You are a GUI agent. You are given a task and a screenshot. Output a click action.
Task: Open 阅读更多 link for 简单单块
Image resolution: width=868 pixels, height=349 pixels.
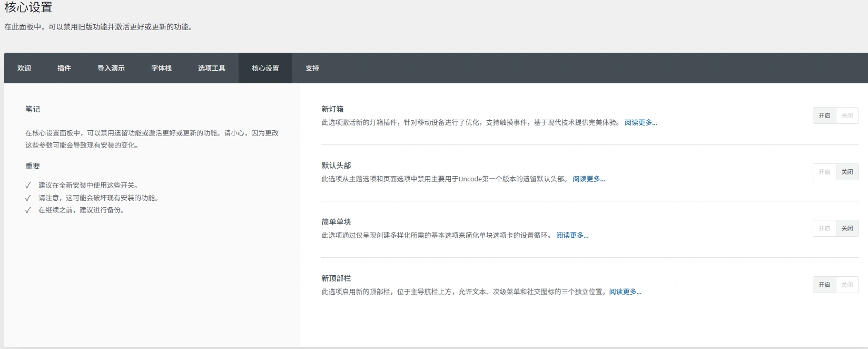point(572,235)
